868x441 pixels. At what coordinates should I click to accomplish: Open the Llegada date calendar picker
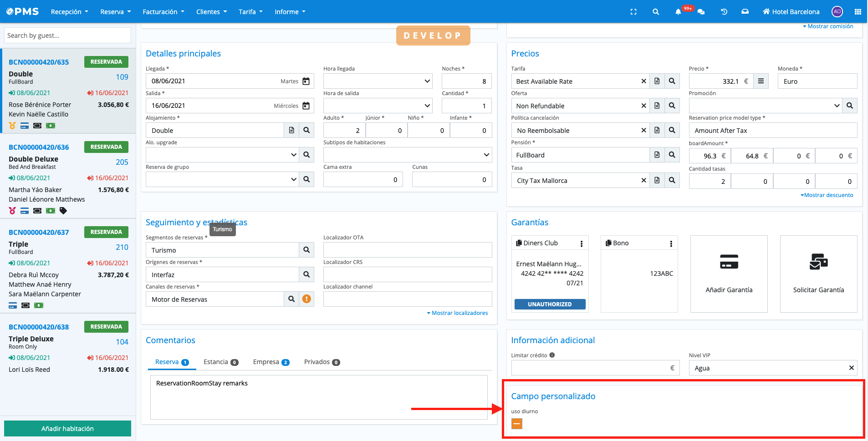(306, 81)
